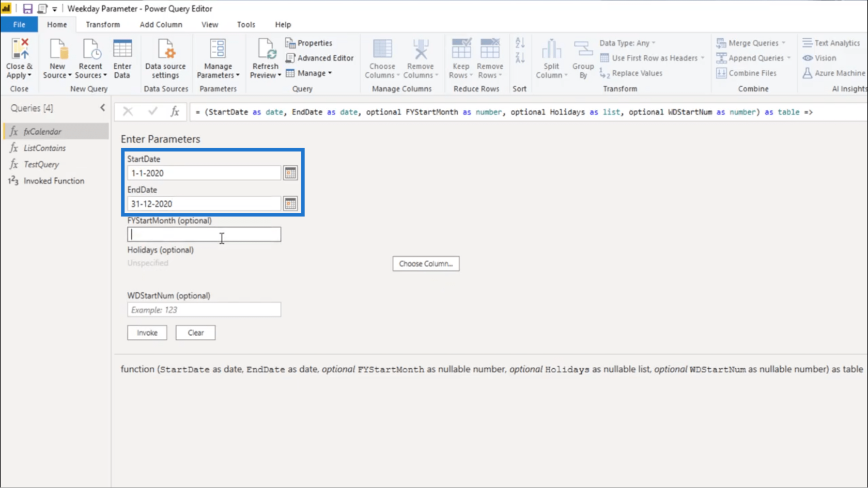Expand Recent Sources dropdown arrow
The height and width of the screenshot is (488, 868).
coord(105,75)
